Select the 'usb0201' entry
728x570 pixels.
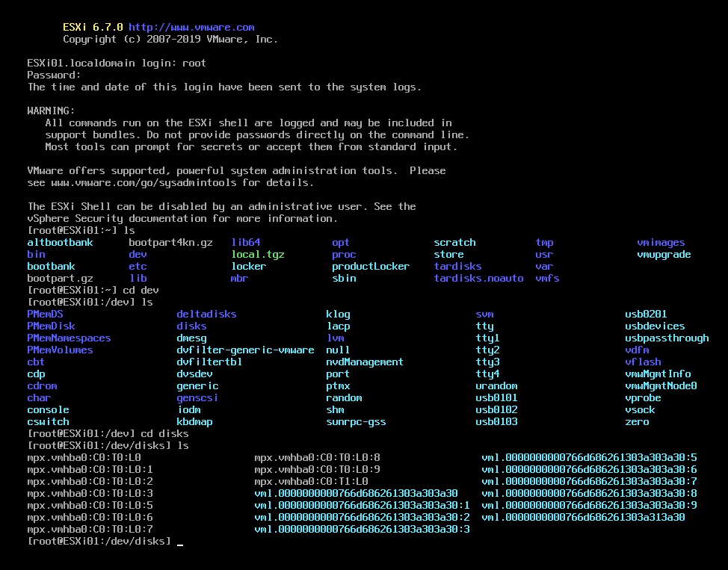tap(646, 315)
